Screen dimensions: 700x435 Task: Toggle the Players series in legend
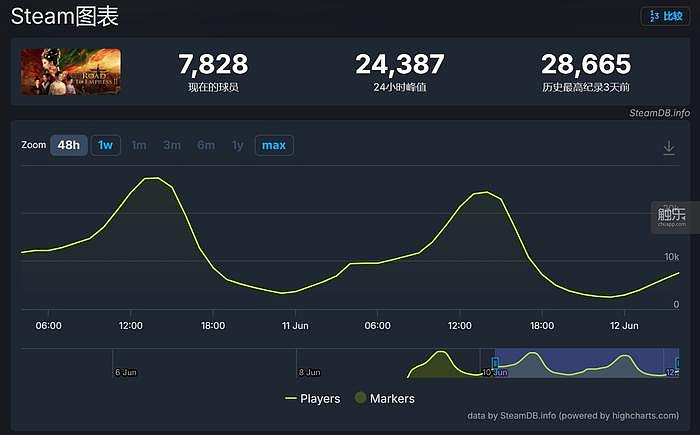tap(312, 398)
